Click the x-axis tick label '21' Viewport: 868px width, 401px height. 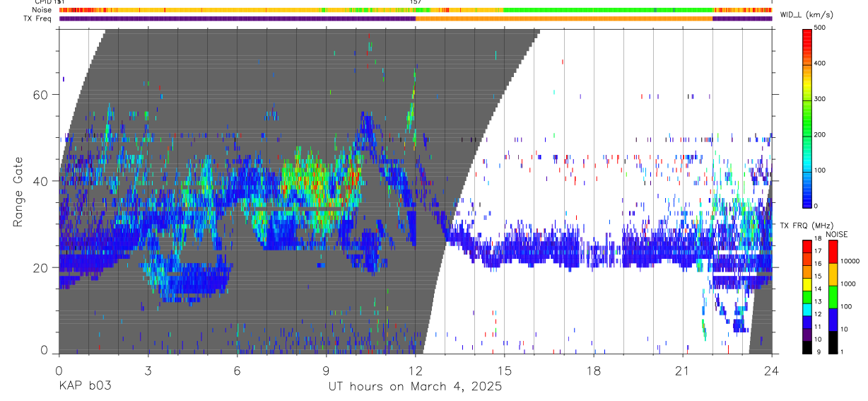pyautogui.click(x=683, y=371)
